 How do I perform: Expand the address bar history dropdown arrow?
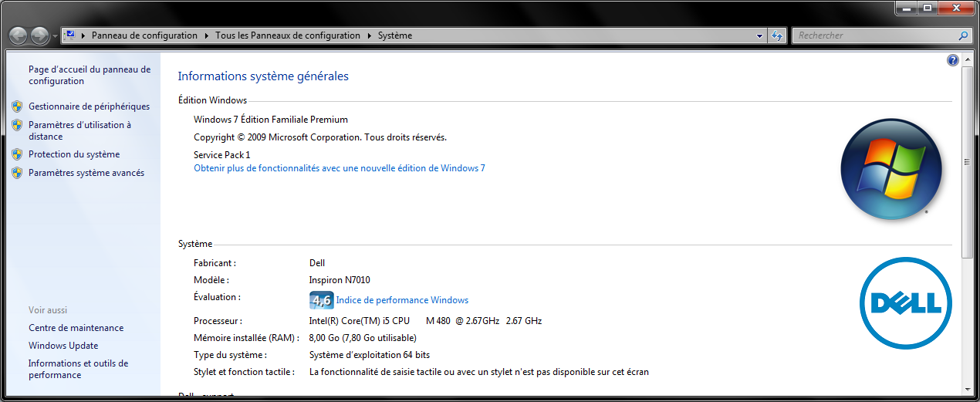click(x=759, y=35)
